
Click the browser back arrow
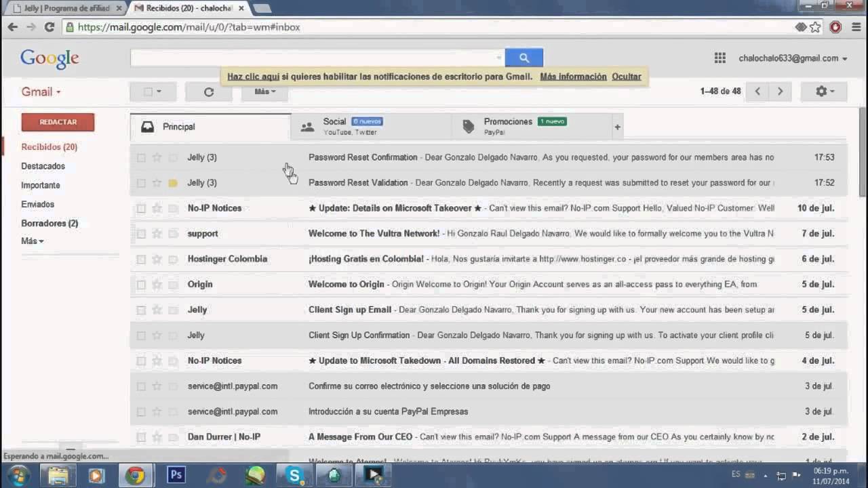[x=12, y=27]
